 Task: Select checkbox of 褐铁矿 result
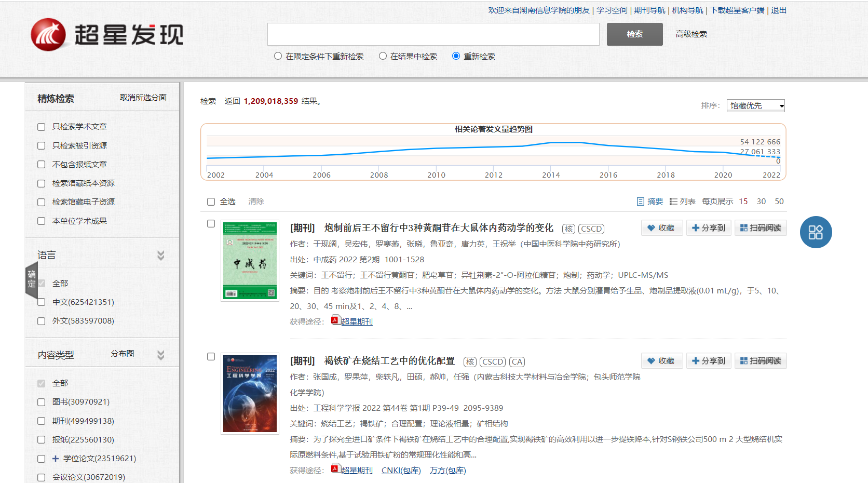point(211,357)
